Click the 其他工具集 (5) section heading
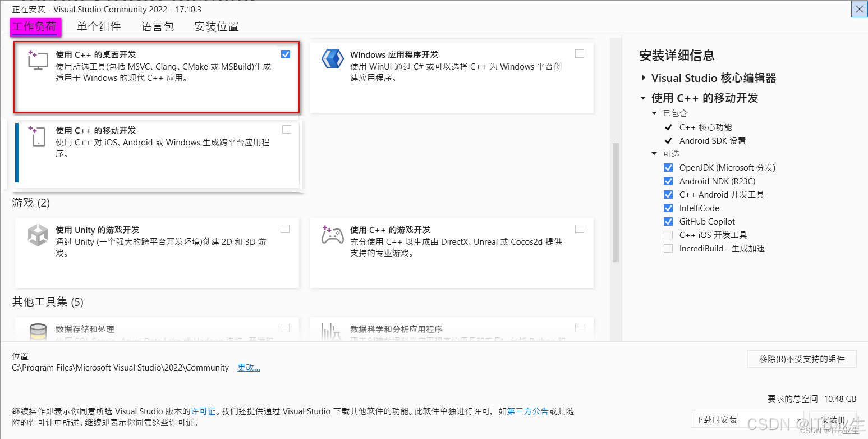This screenshot has height=439, width=868. pos(48,303)
